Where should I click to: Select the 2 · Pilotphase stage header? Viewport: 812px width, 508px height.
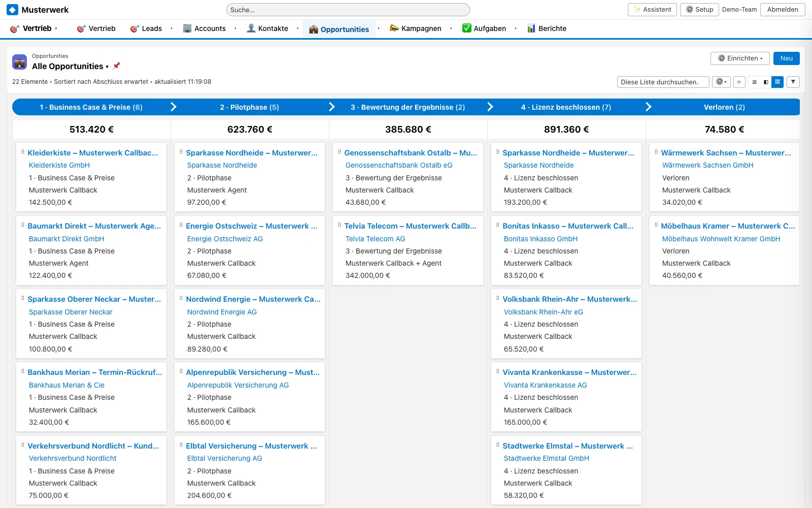coord(250,107)
